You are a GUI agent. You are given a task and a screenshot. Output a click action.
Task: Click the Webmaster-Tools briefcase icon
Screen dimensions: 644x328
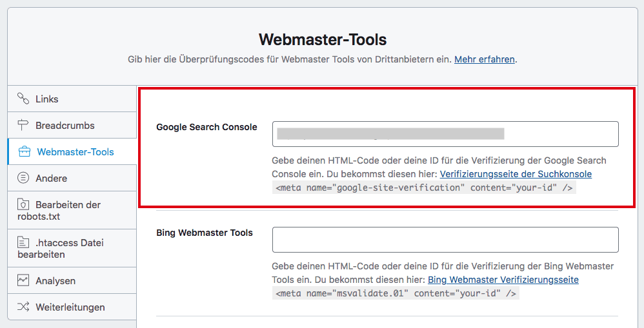25,151
